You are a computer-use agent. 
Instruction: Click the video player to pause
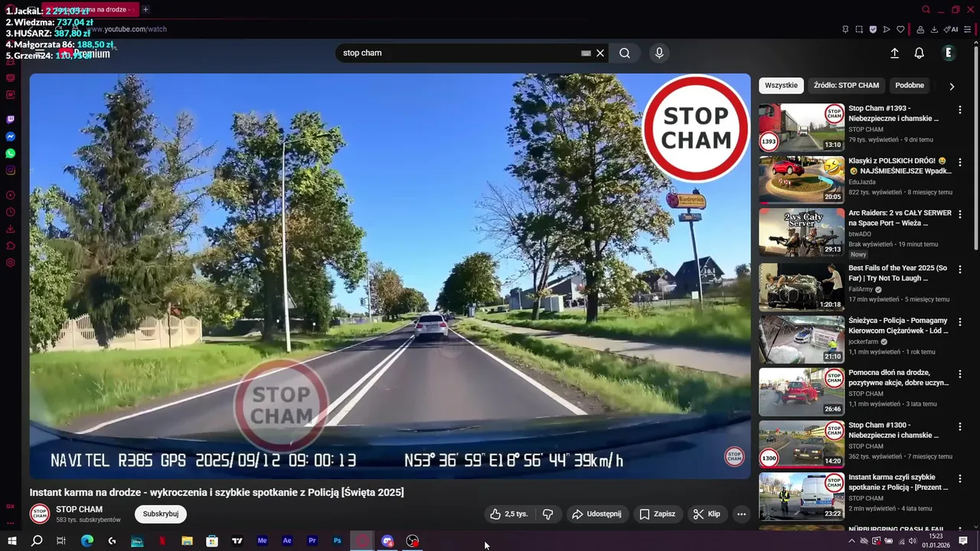(390, 275)
